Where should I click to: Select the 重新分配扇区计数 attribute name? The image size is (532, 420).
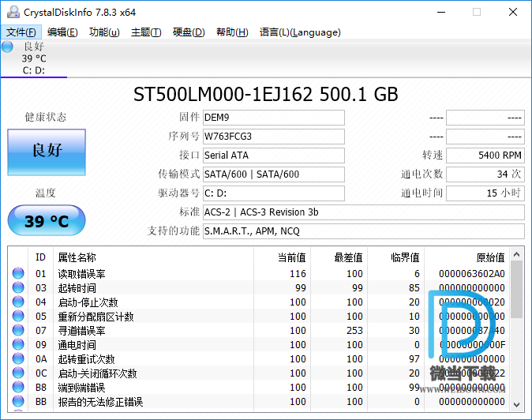point(96,317)
